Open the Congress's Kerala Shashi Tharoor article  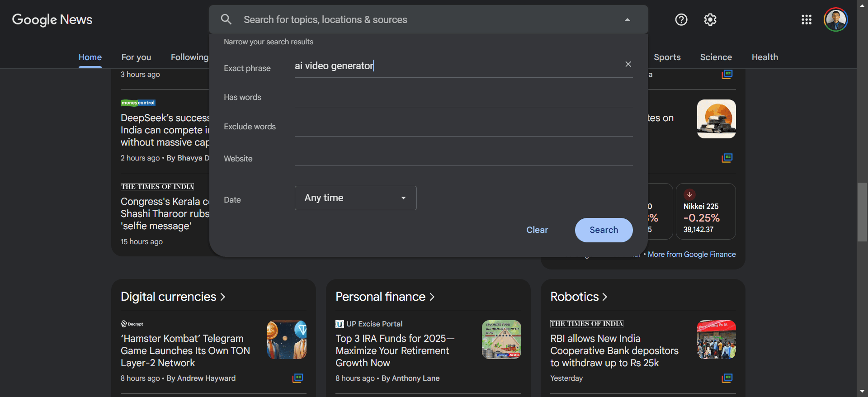(165, 213)
